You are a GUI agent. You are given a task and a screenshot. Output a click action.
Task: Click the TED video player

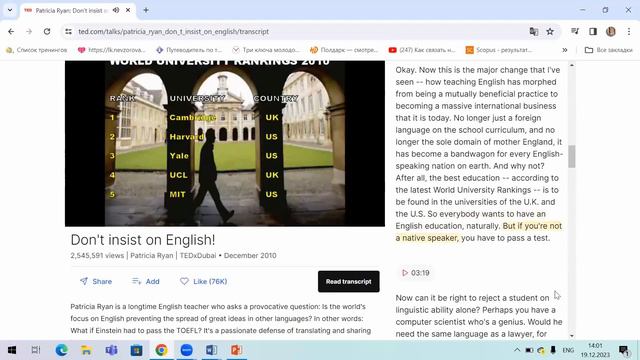(225, 143)
